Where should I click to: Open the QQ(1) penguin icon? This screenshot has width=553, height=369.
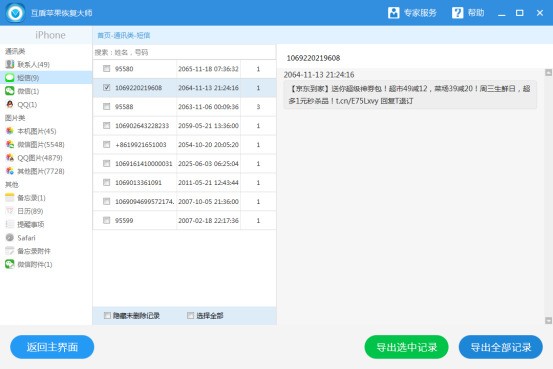(x=10, y=104)
